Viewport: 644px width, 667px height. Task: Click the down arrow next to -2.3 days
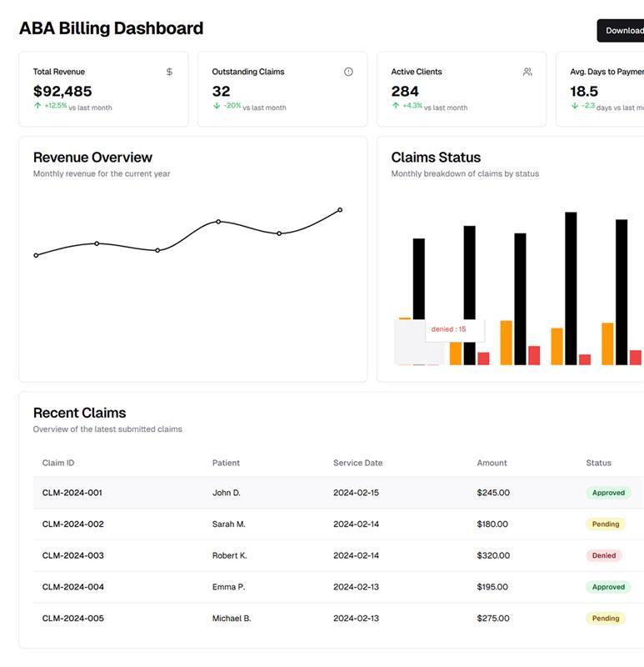coord(575,106)
